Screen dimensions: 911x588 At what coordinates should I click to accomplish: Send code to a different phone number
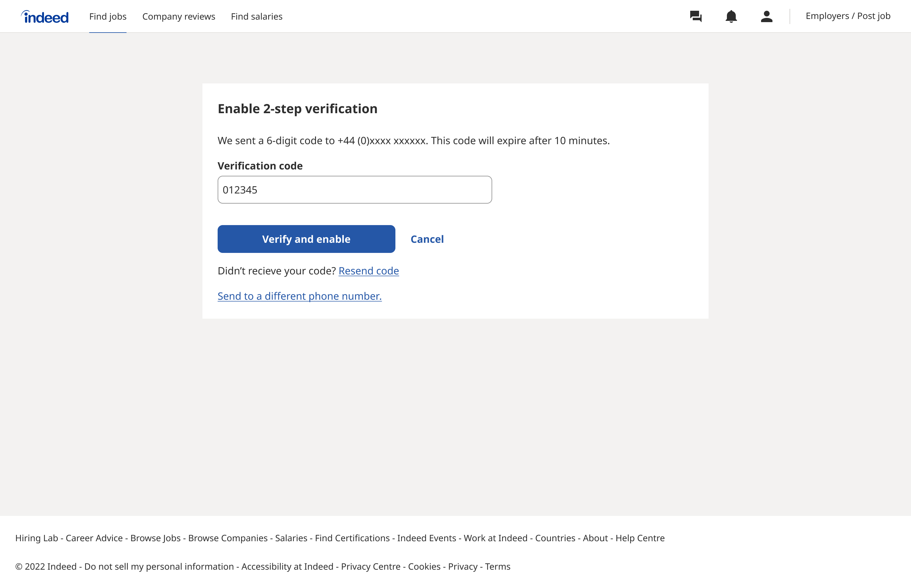[299, 296]
